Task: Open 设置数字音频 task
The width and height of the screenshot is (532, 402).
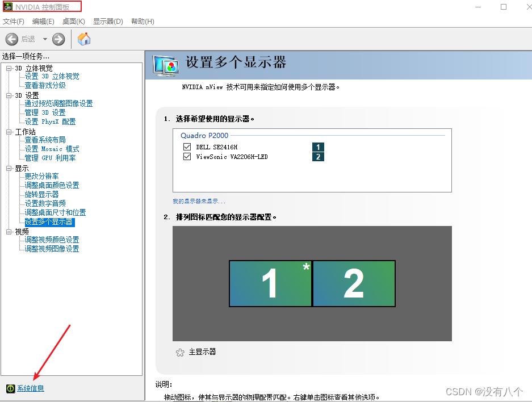Action: pos(45,203)
